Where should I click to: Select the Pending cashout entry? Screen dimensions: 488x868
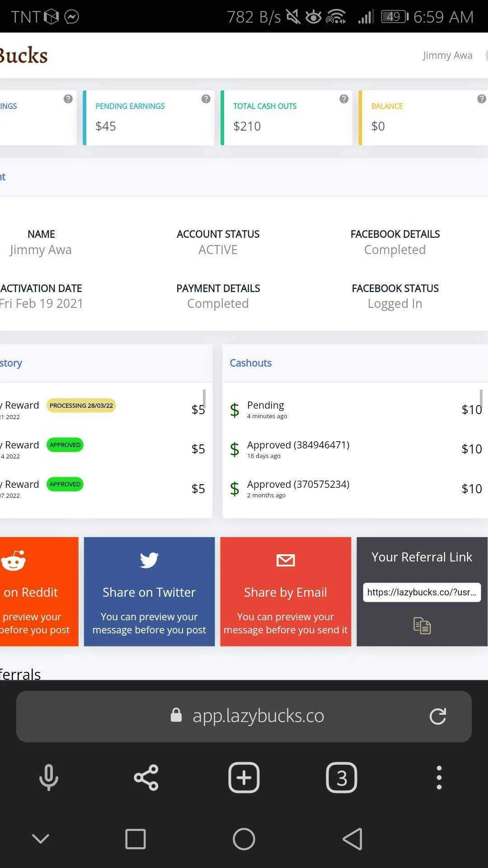(x=355, y=410)
